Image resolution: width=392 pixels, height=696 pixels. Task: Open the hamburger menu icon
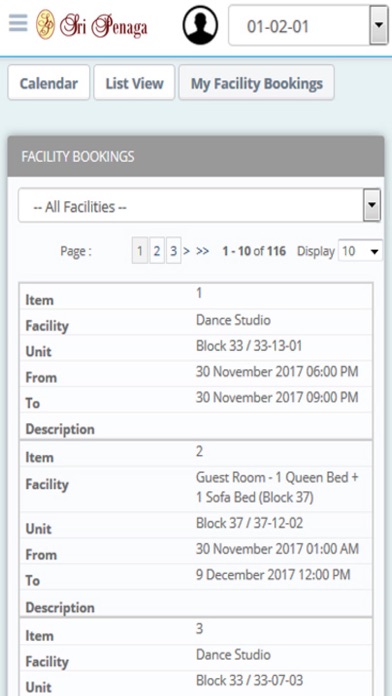point(18,23)
